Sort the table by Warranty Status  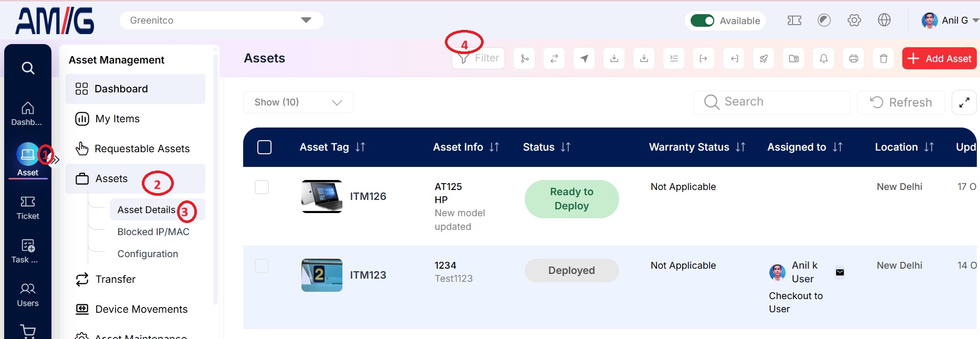point(741,147)
